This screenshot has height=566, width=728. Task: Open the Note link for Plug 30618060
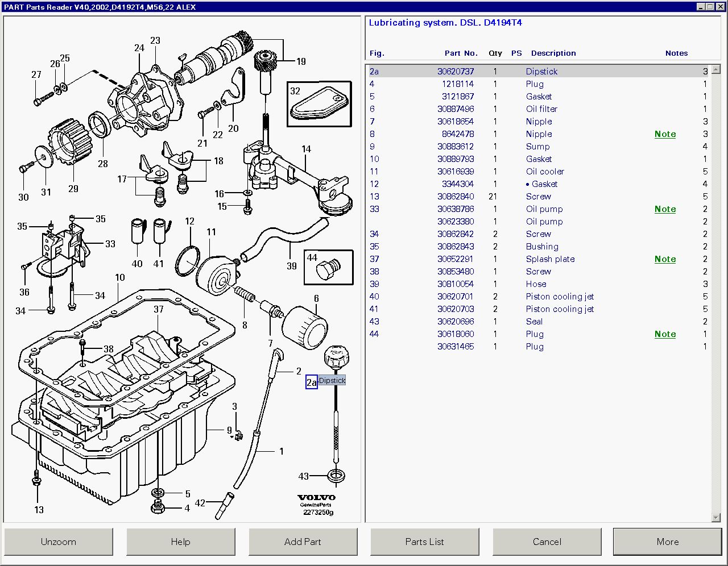665,334
